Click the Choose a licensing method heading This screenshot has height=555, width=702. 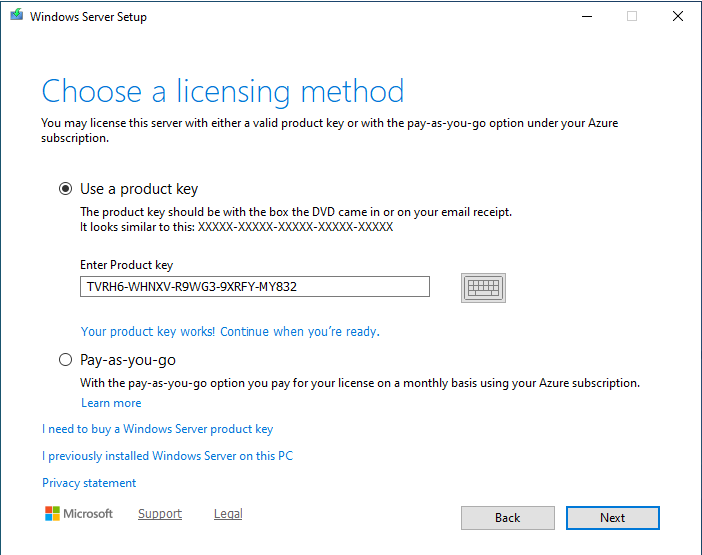[x=223, y=91]
